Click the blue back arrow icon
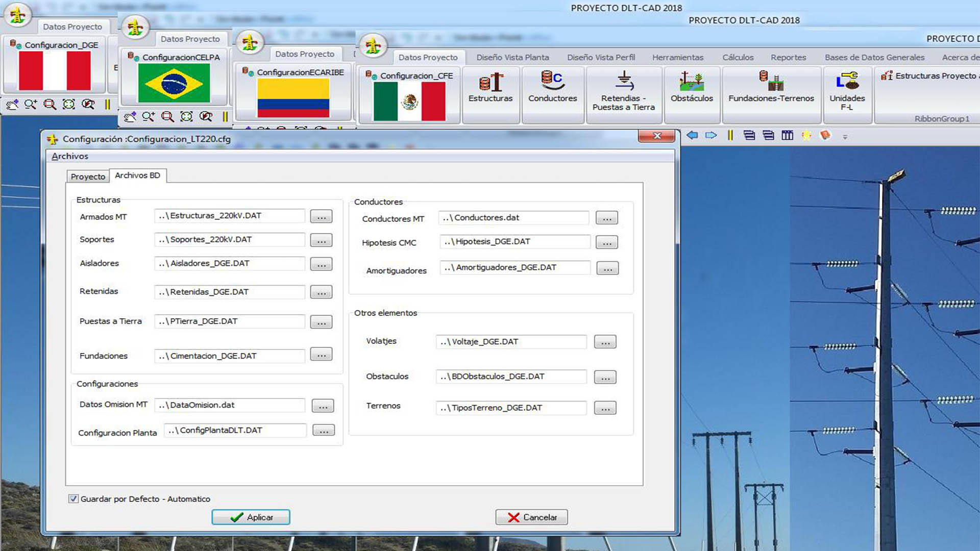The width and height of the screenshot is (980, 551). point(692,135)
